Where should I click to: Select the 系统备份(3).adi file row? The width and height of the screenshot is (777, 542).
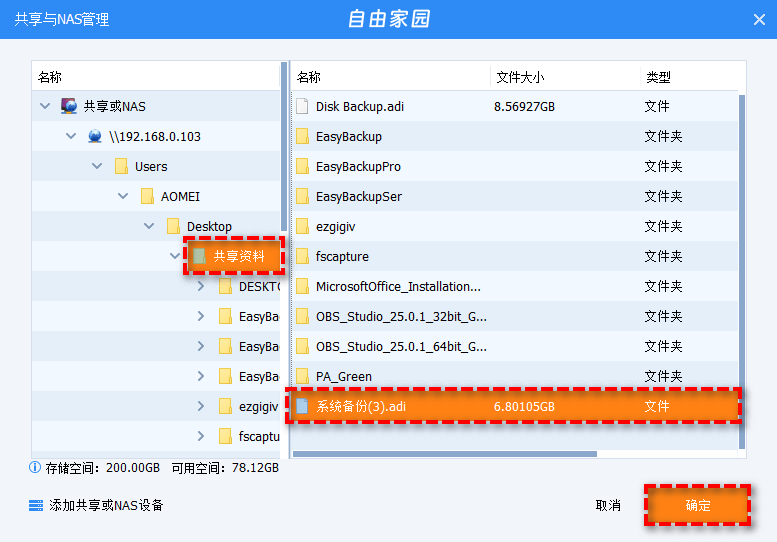tap(513, 406)
